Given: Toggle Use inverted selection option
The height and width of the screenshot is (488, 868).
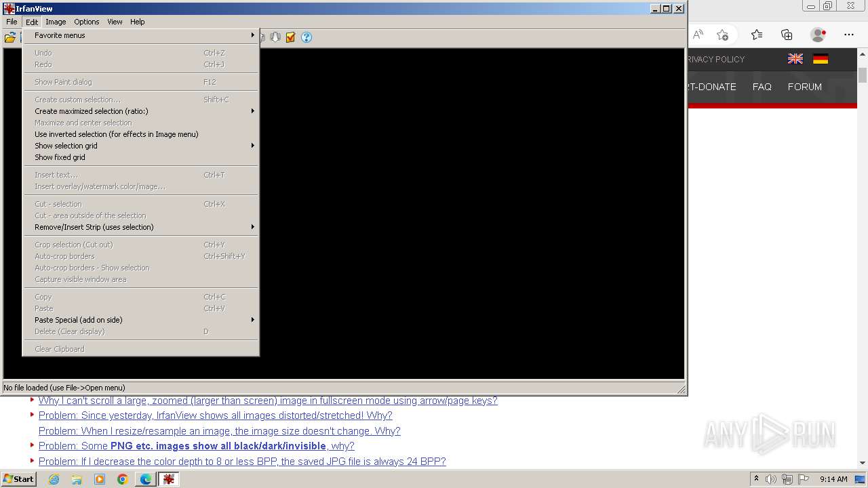Looking at the screenshot, I should coord(141,134).
